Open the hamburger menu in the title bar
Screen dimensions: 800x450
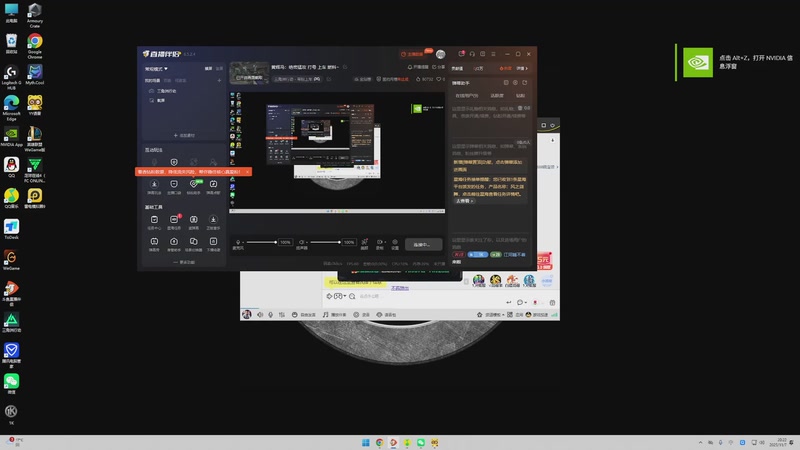click(493, 54)
